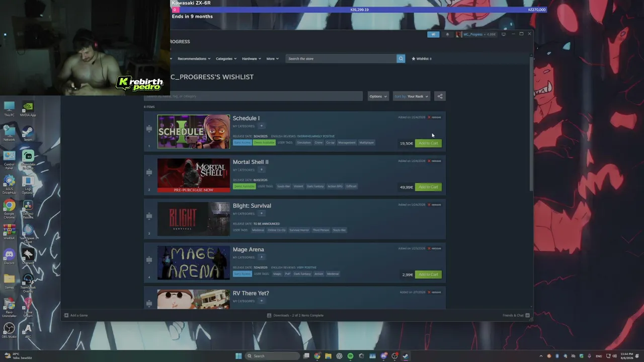
Task: Remove Mage Arena from wishlist
Action: [x=435, y=249]
